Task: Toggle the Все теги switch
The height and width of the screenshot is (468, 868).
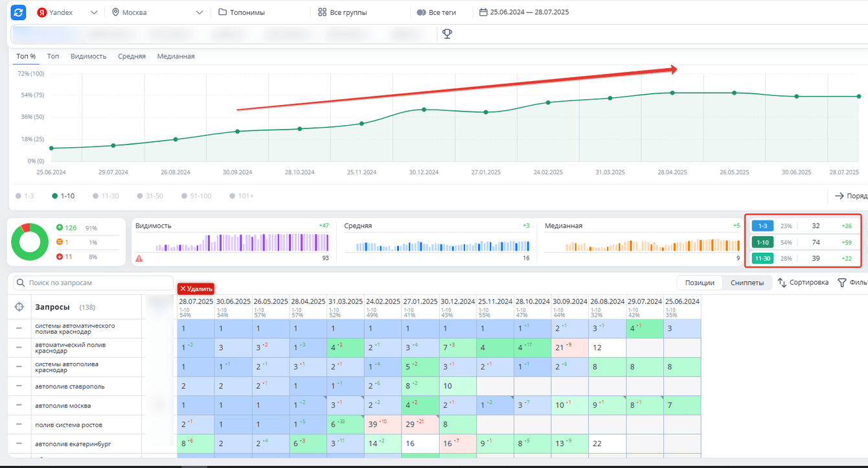Action: coord(421,12)
